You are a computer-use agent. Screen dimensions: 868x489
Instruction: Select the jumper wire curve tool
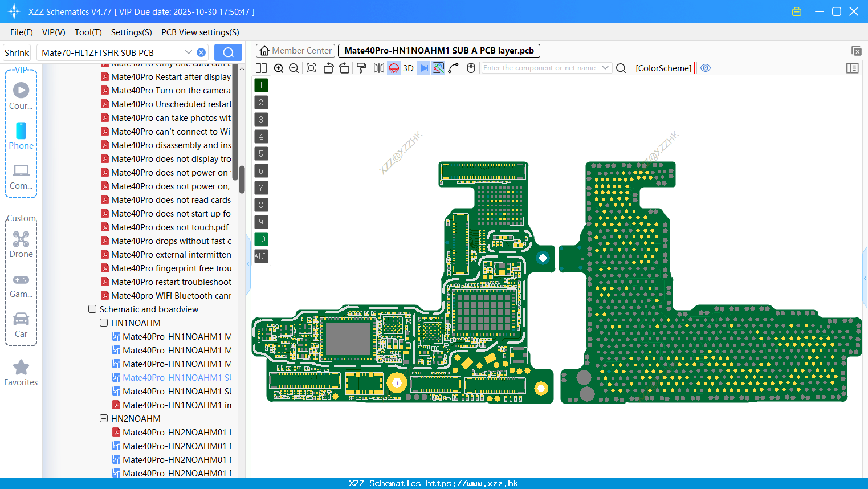point(454,68)
